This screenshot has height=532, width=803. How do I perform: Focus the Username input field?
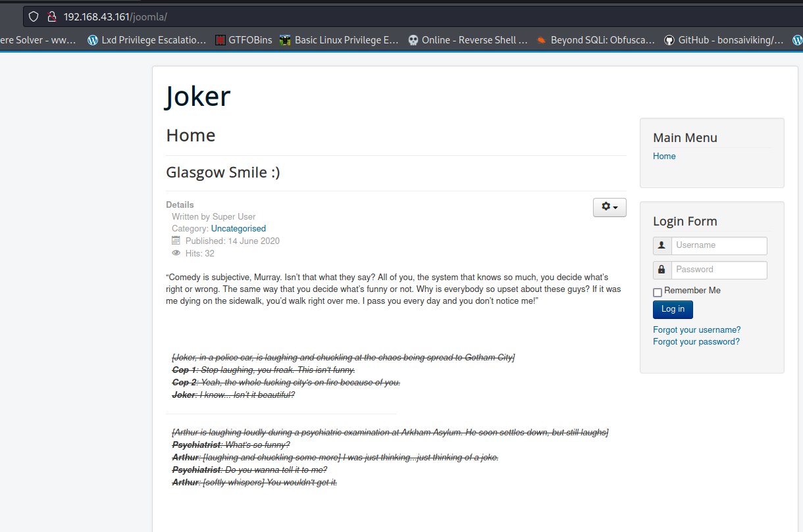tap(719, 245)
